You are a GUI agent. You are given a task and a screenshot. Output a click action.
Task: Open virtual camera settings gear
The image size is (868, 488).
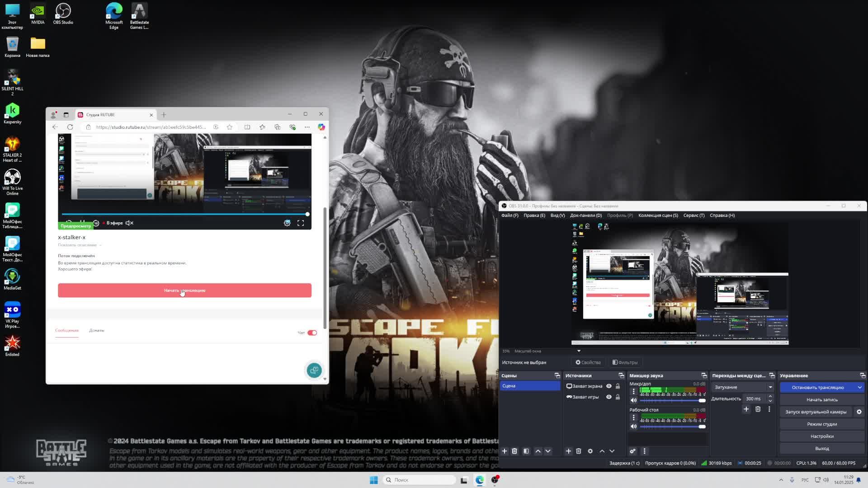(859, 412)
